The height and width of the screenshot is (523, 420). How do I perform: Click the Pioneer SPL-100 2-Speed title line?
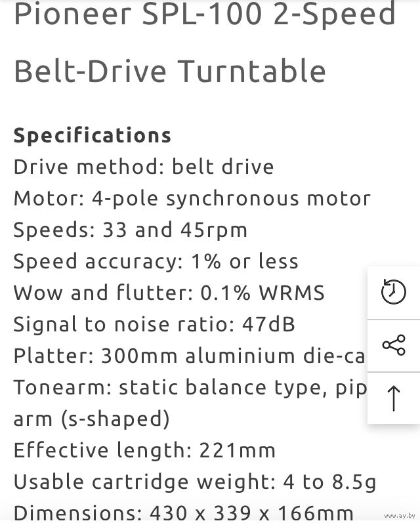(205, 14)
